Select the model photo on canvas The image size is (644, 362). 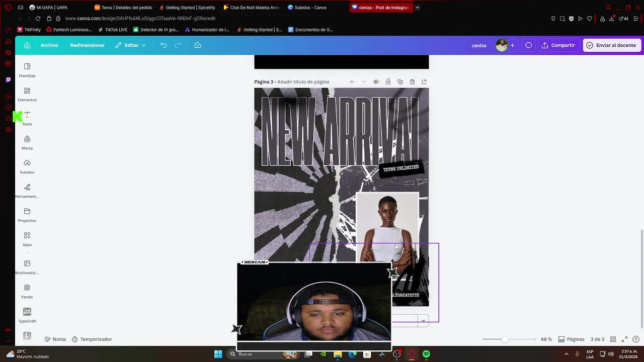[x=387, y=227]
